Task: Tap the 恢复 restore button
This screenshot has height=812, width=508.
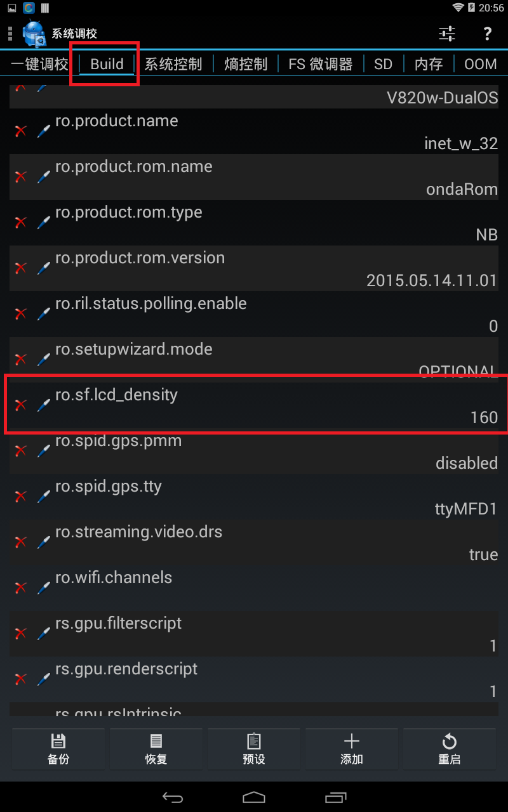Action: 156,750
